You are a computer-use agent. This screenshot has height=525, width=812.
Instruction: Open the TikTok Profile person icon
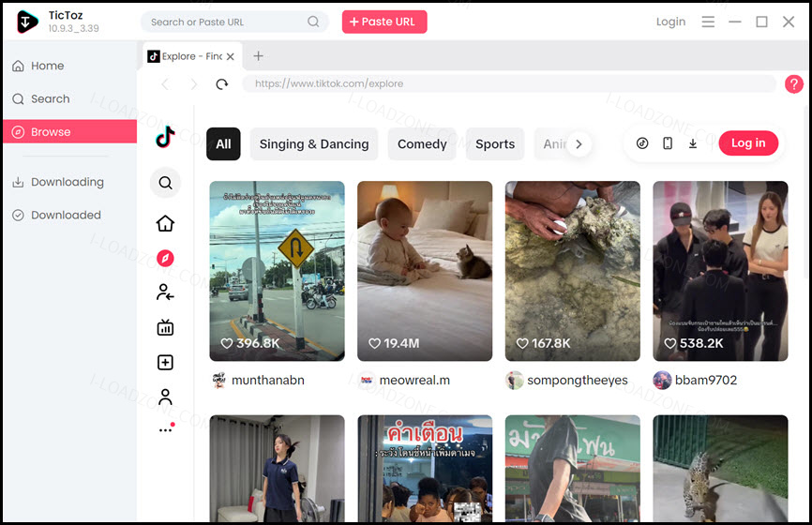pyautogui.click(x=165, y=397)
